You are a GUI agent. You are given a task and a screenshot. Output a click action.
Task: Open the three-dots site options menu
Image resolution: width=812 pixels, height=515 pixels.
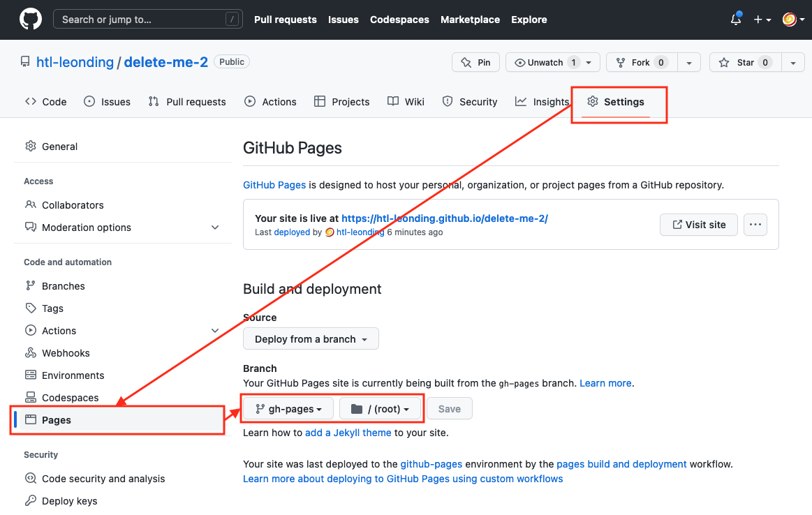point(755,225)
